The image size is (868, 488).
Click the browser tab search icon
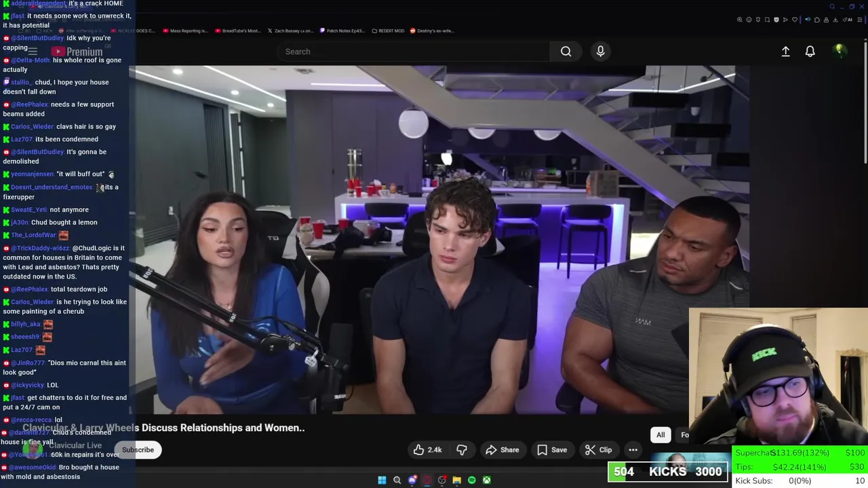tap(832, 7)
